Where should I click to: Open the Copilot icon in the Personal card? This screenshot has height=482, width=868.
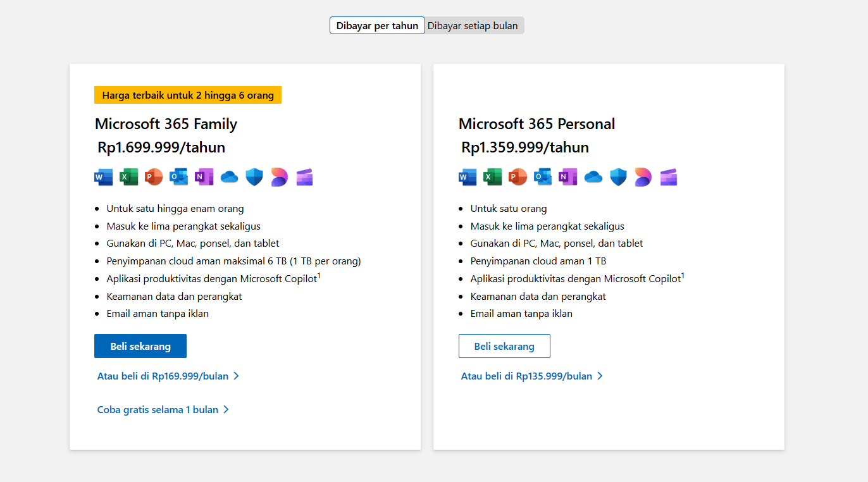tap(643, 177)
